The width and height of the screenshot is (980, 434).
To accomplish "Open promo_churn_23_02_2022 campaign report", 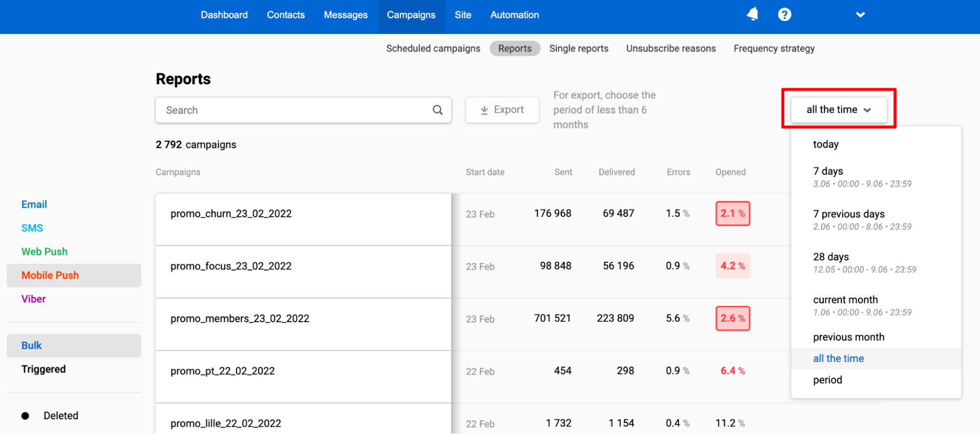I will pos(231,214).
